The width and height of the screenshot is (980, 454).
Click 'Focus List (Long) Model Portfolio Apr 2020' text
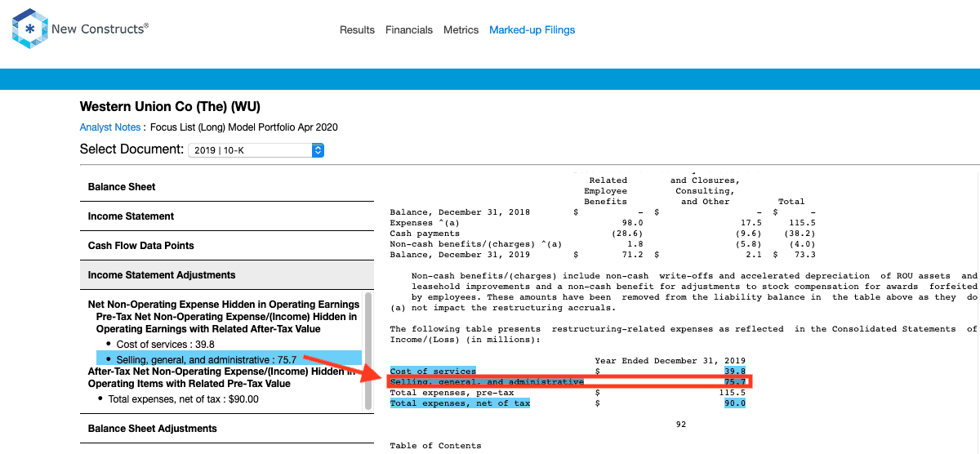[244, 127]
